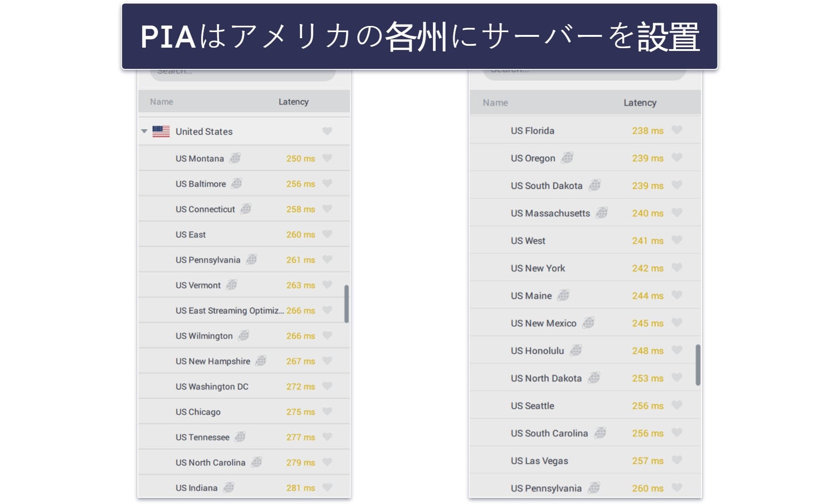Viewport: 820px width, 504px height.
Task: Click the globe icon beside US Connecticut
Action: pyautogui.click(x=245, y=209)
